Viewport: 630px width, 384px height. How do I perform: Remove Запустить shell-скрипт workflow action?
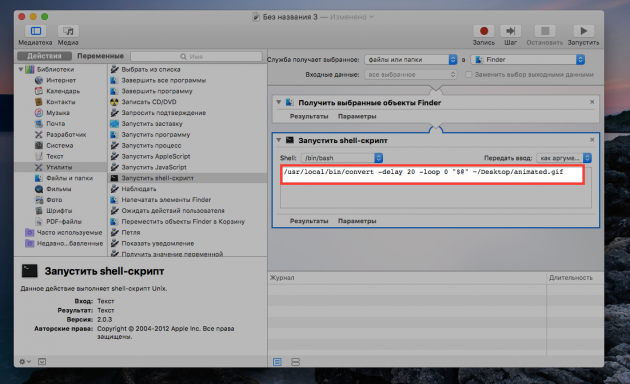pyautogui.click(x=592, y=140)
